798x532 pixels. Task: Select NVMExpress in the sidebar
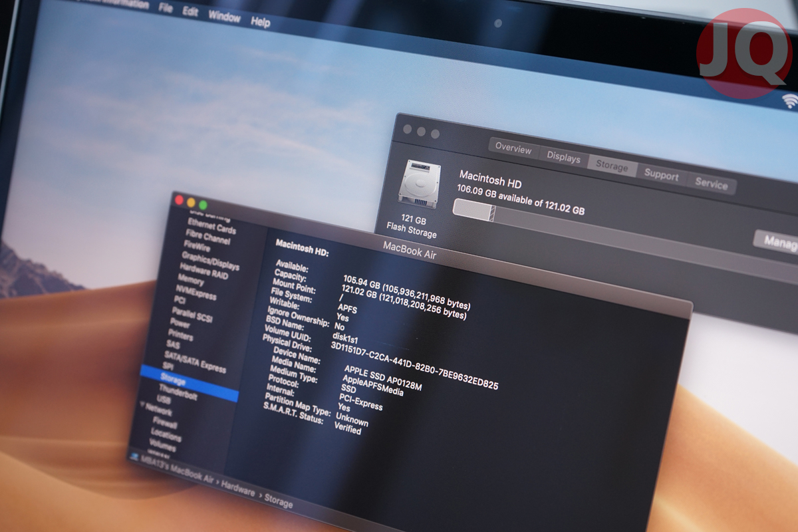[x=196, y=293]
